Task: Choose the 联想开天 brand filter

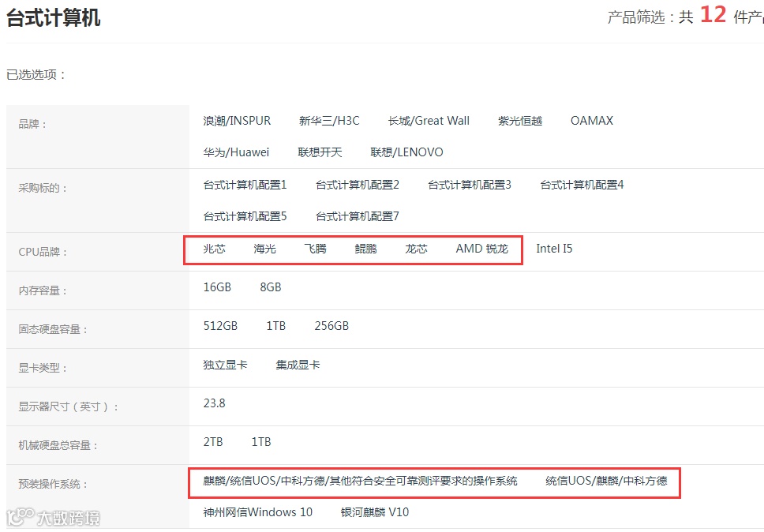Action: [x=320, y=152]
